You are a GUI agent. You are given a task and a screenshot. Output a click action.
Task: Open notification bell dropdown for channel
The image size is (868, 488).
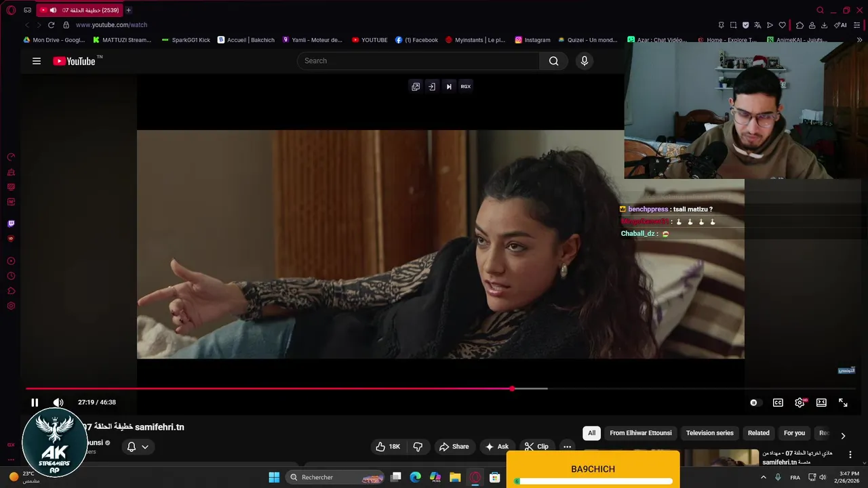138,447
